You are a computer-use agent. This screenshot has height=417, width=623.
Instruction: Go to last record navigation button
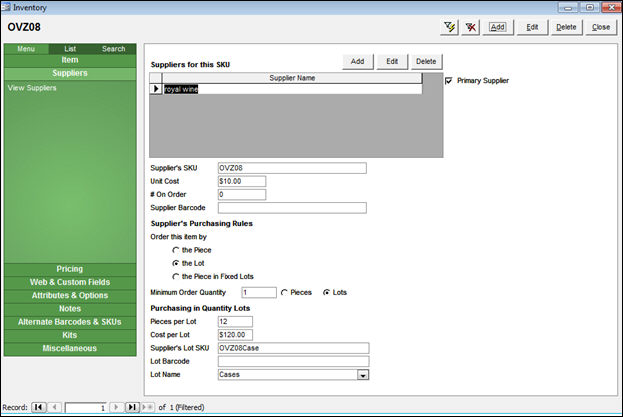point(132,407)
